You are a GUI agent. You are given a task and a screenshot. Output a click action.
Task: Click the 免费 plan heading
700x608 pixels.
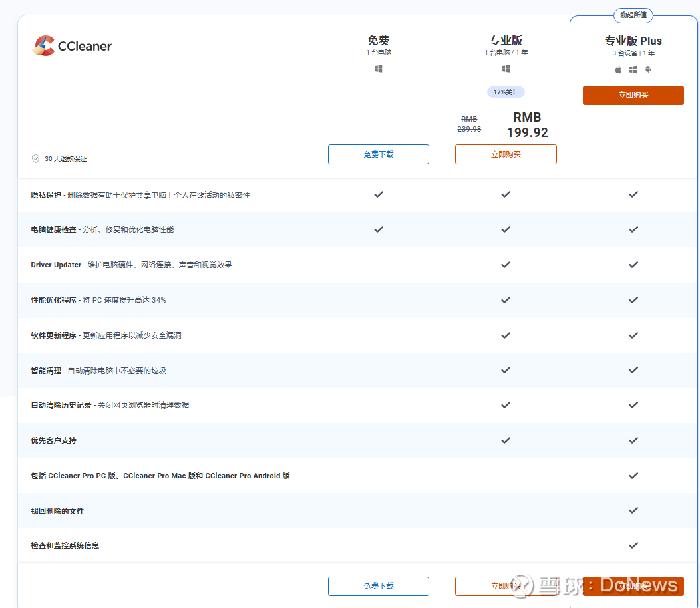(x=379, y=40)
